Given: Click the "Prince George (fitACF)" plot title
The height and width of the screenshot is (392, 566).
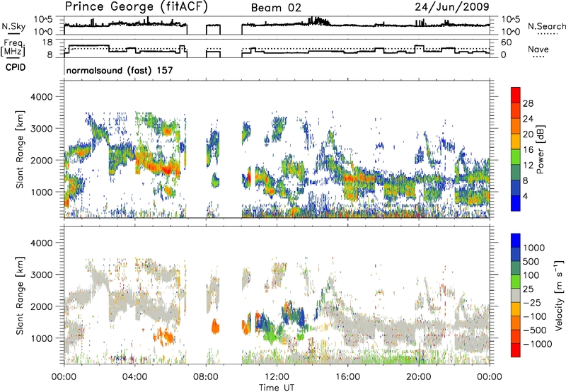Looking at the screenshot, I should click(x=137, y=7).
